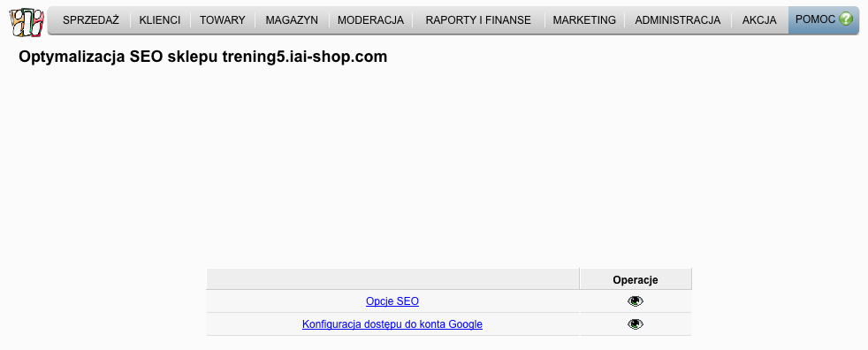Viewport: 868px width, 350px height.
Task: Click the empty table header cell left of Operacje
Action: coord(393,279)
